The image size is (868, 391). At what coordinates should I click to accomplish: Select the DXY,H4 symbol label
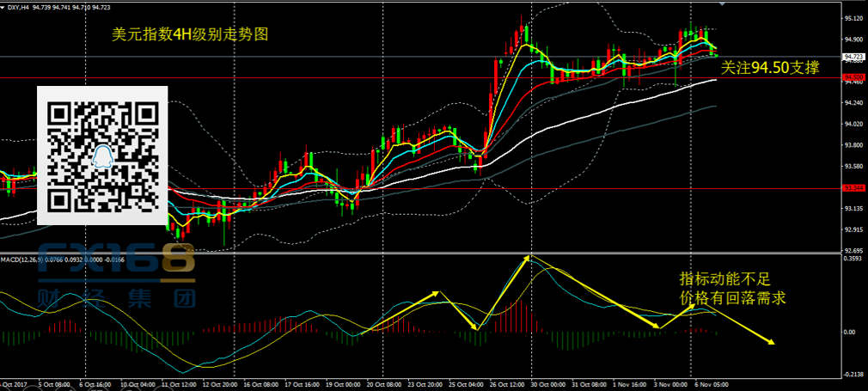19,9
